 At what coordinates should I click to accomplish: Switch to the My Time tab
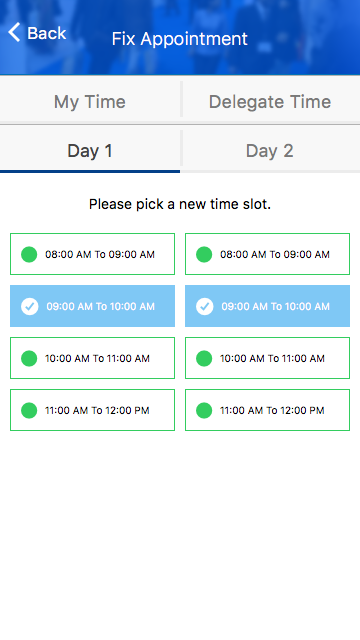(x=90, y=101)
